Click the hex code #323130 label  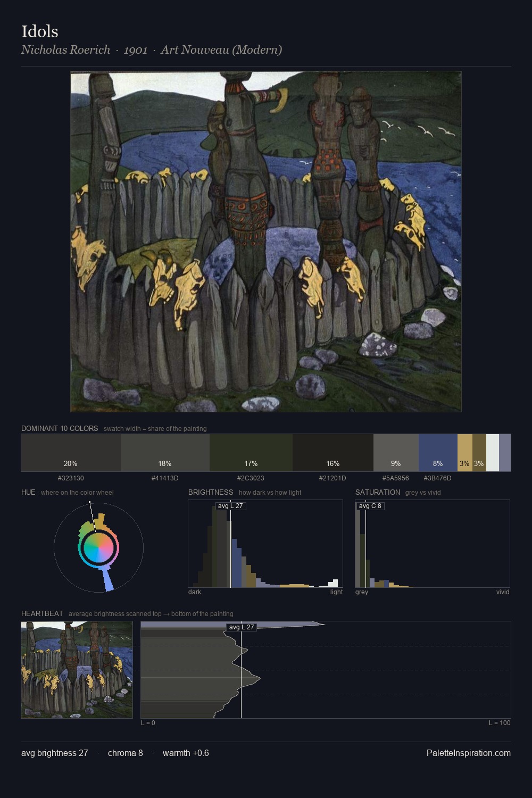pyautogui.click(x=71, y=478)
